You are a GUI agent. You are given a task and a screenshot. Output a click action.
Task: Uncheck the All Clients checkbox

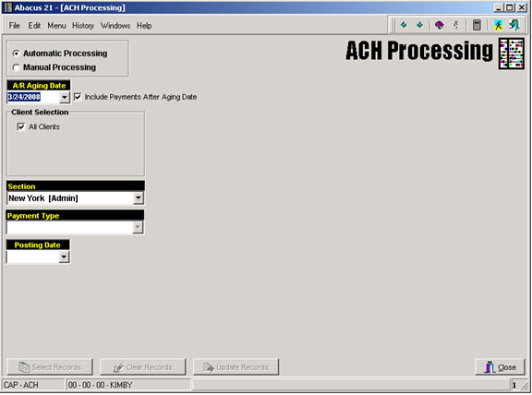click(x=21, y=126)
